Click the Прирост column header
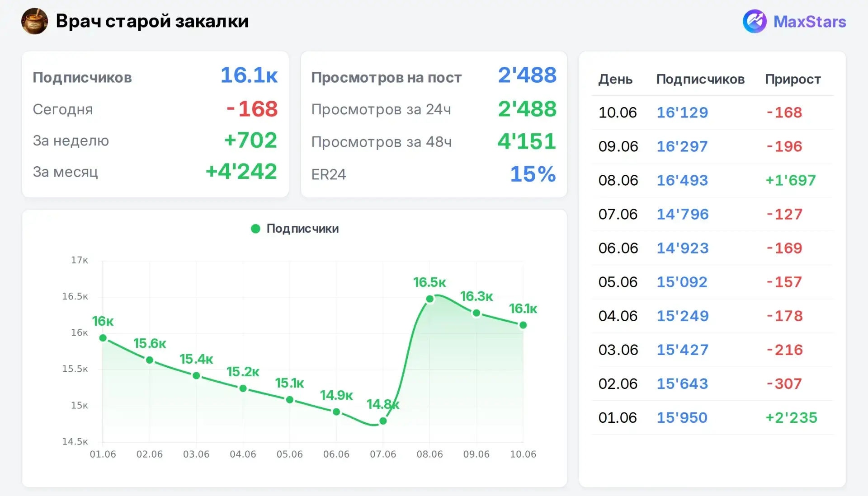This screenshot has height=496, width=868. [x=793, y=80]
